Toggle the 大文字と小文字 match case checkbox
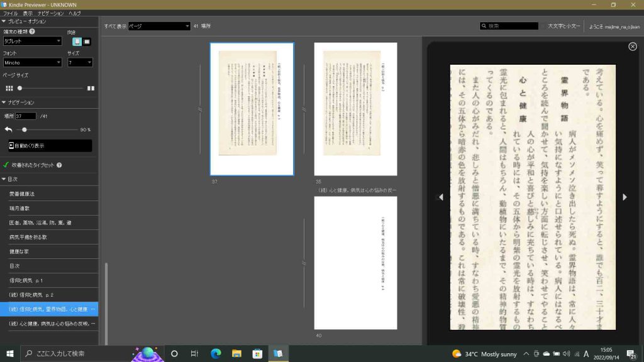The width and height of the screenshot is (644, 362). 543,26
